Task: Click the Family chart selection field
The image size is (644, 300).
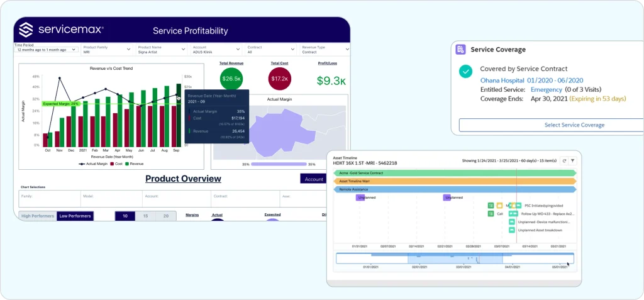Action: click(x=50, y=199)
